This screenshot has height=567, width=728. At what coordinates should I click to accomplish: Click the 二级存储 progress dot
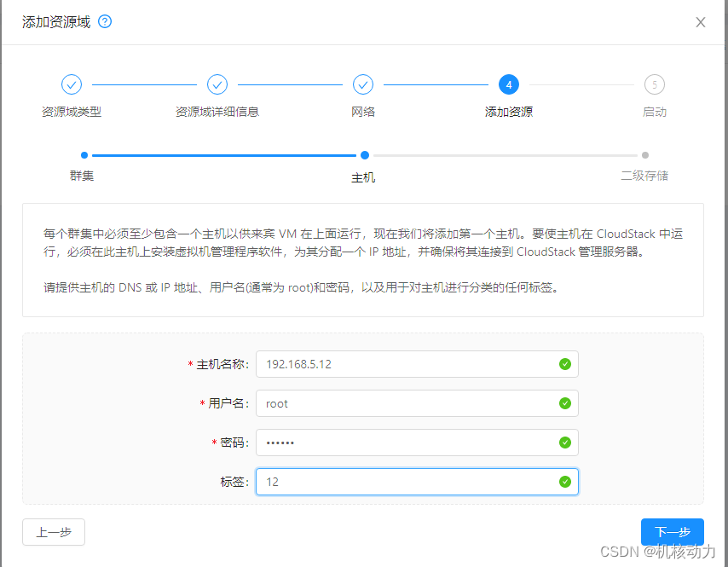coord(644,155)
